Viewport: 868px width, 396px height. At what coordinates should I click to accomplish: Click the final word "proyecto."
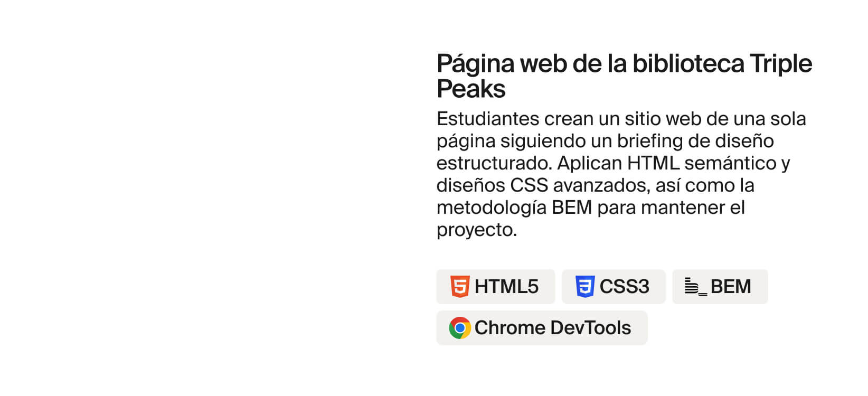[477, 230]
